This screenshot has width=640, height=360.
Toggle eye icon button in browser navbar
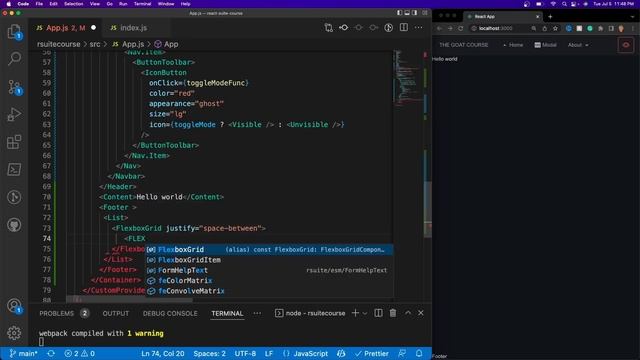pyautogui.click(x=626, y=45)
